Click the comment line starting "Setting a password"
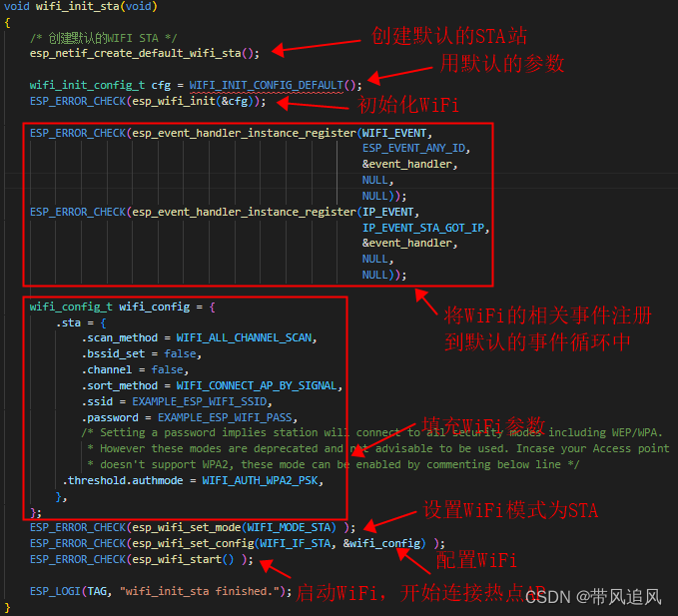Viewport: 678px width, 616px height. coord(371,432)
